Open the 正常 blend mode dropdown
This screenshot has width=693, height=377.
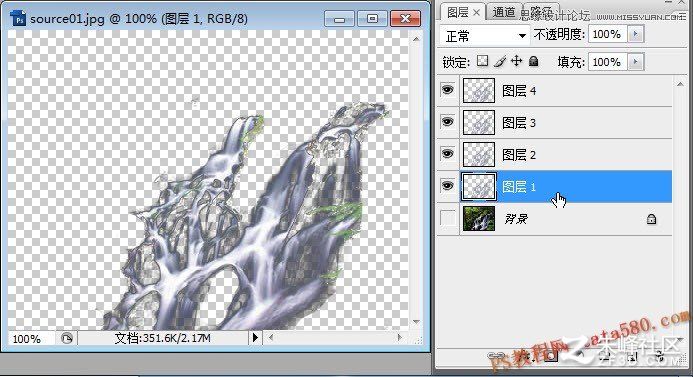[485, 35]
